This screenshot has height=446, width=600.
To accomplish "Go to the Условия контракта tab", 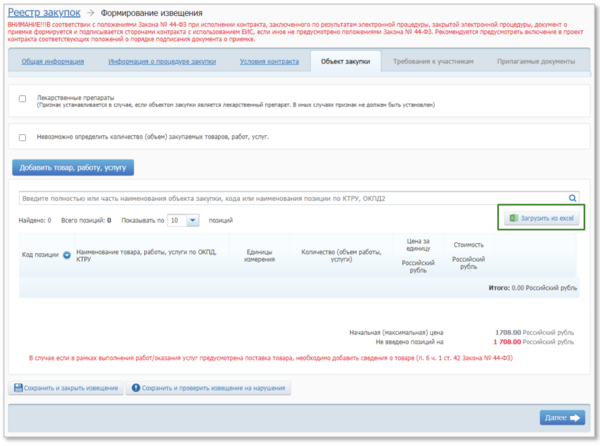I will coord(269,62).
